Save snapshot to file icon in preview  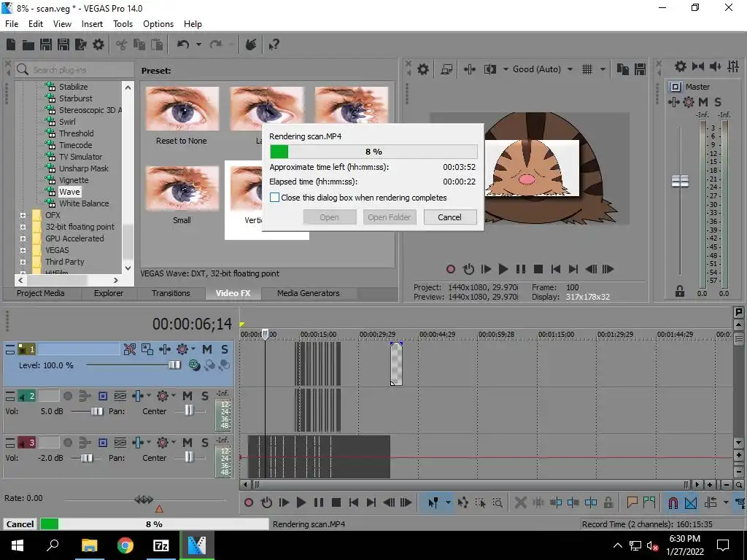click(x=640, y=69)
